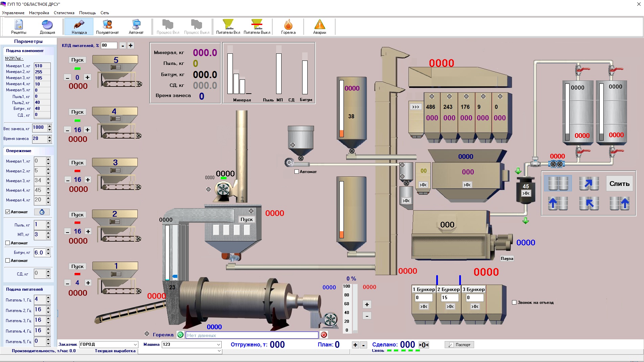Image resolution: width=644 pixels, height=362 pixels.
Task: Switch to Полуавтомат mode icon
Action: [107, 27]
